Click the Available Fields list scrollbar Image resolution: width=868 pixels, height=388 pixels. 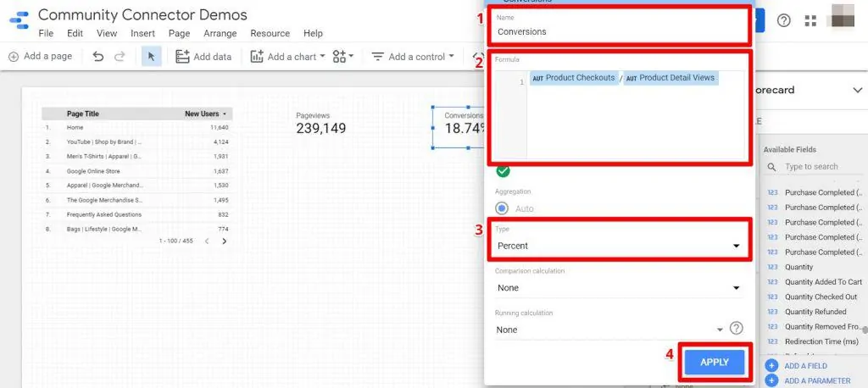(864, 330)
